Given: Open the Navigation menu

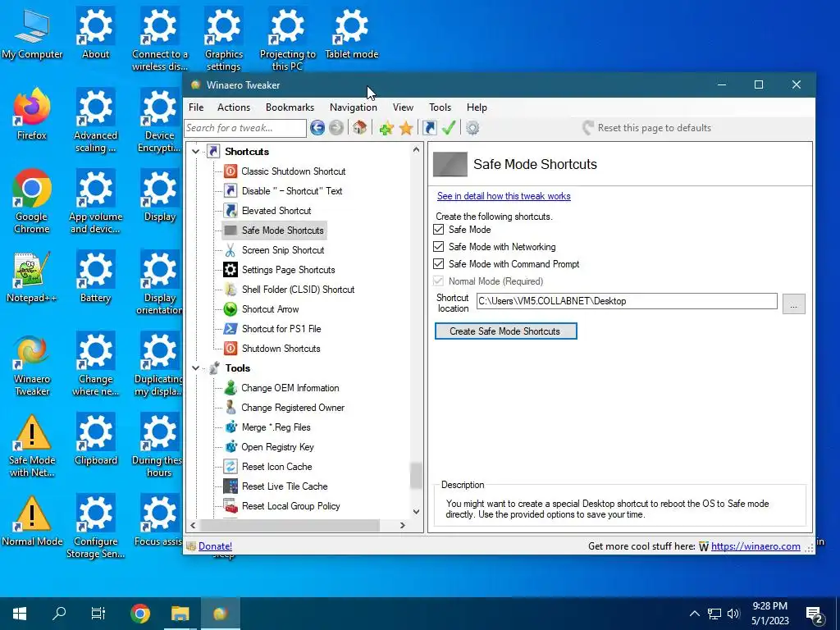Looking at the screenshot, I should (x=353, y=107).
